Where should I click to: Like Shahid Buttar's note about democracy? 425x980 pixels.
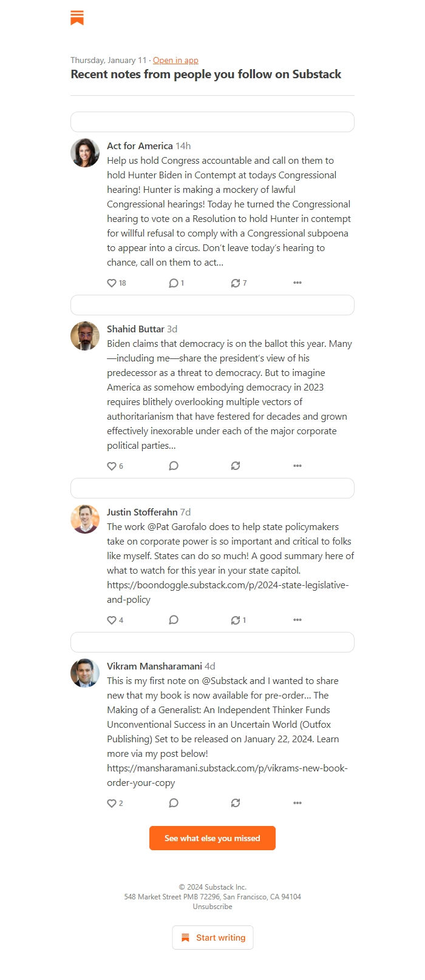[x=112, y=466]
